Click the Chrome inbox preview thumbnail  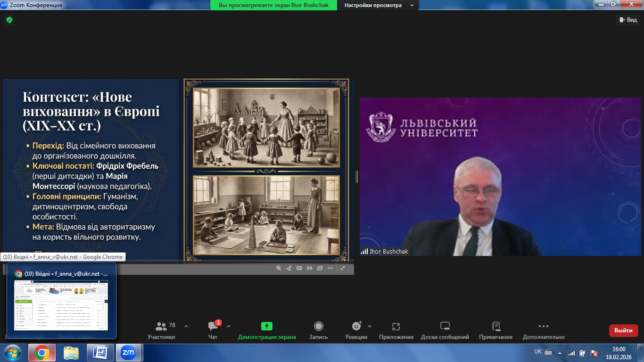[x=61, y=305]
